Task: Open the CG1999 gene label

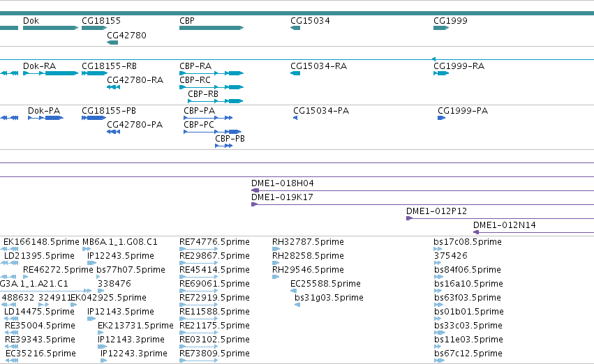Action: pyautogui.click(x=450, y=21)
